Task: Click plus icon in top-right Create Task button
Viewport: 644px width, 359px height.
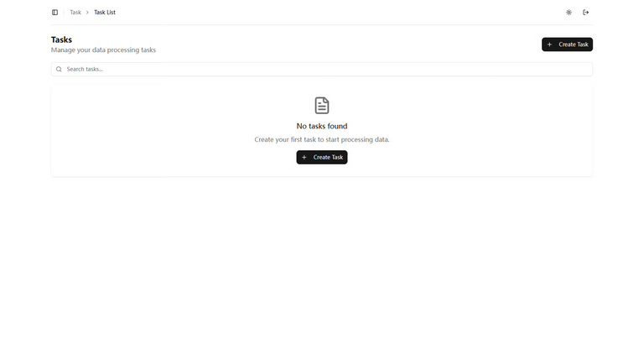Action: click(x=550, y=44)
